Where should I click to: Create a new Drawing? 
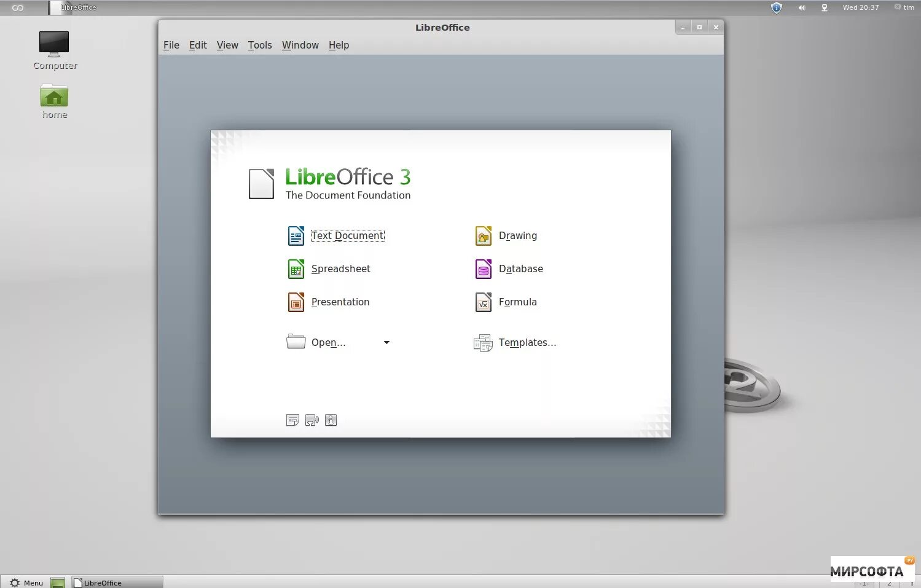point(518,235)
